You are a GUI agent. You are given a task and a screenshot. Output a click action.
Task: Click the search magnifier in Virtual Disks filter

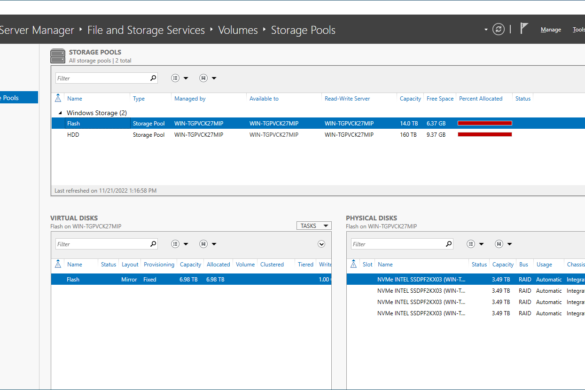153,244
